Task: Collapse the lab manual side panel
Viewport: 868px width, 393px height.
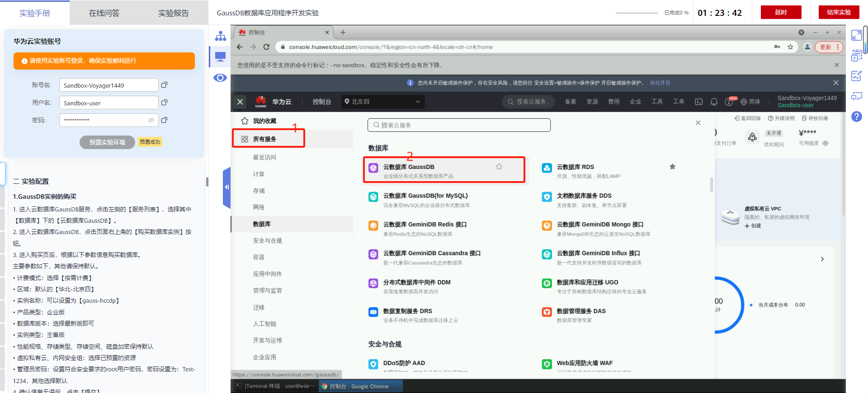Action: pyautogui.click(x=227, y=187)
